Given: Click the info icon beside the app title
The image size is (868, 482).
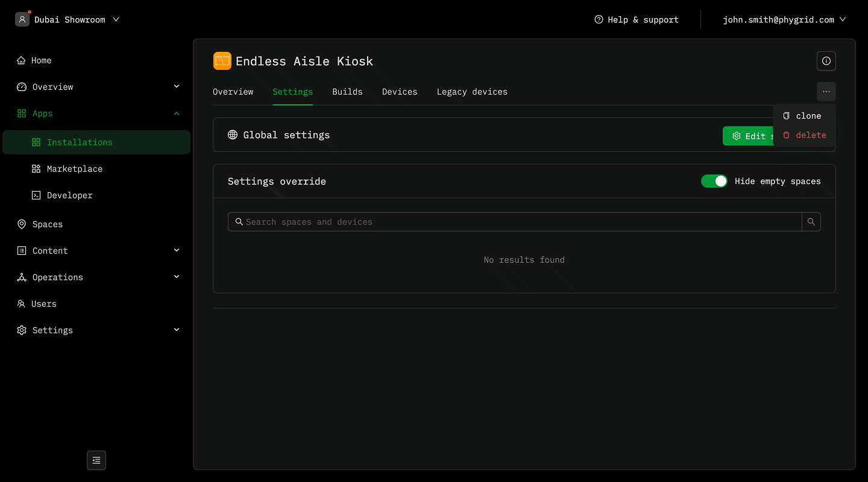Looking at the screenshot, I should click(826, 61).
